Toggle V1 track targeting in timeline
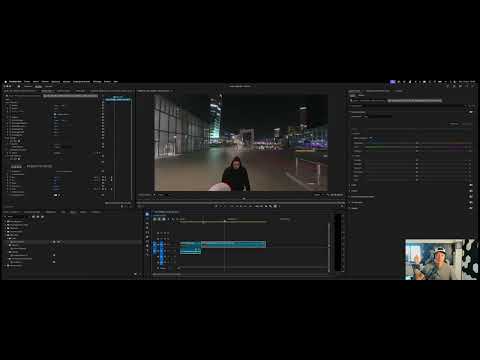480x360 pixels. tap(162, 244)
